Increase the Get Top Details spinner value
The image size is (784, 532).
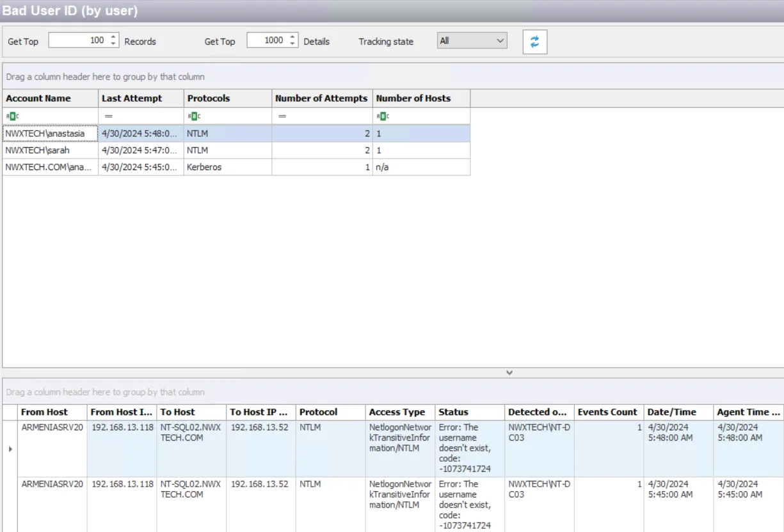(292, 37)
